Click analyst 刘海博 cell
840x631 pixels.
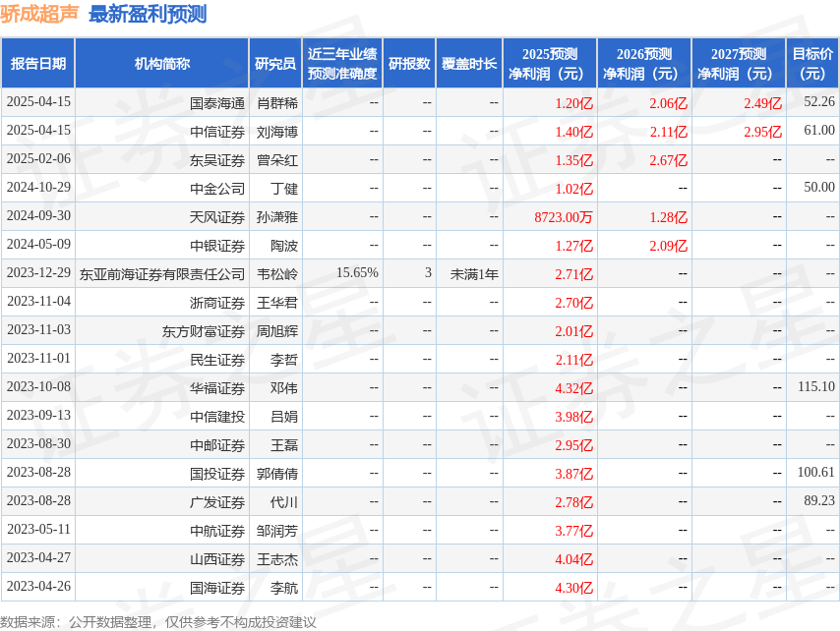click(277, 132)
